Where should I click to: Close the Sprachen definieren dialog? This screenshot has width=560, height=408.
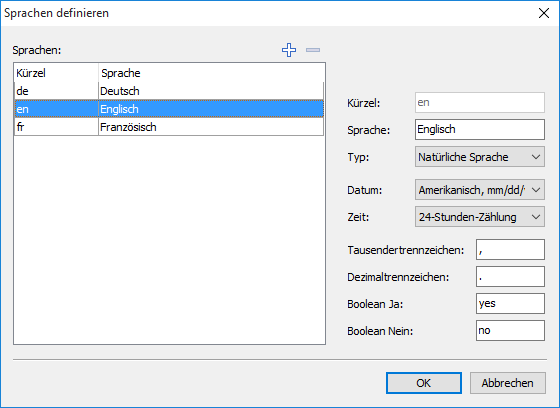[544, 13]
